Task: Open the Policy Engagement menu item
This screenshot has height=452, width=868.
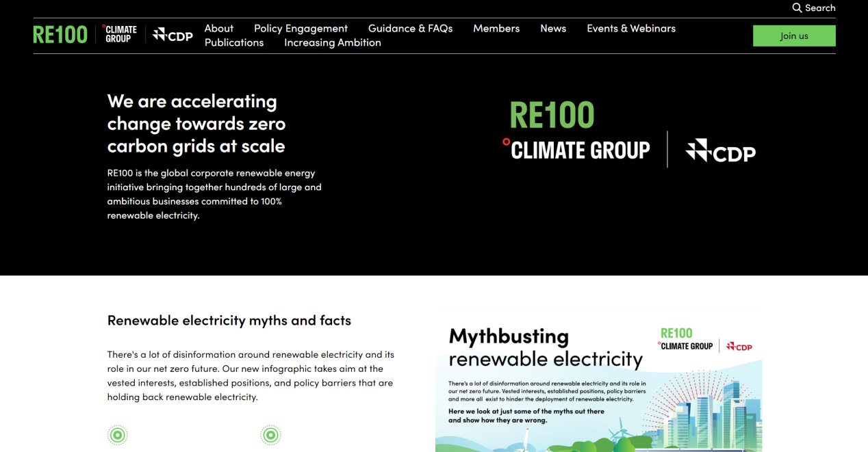Action: pyautogui.click(x=301, y=28)
